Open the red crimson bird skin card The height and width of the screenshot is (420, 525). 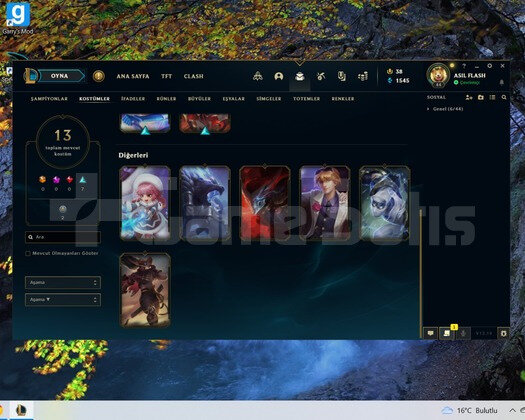coord(265,203)
